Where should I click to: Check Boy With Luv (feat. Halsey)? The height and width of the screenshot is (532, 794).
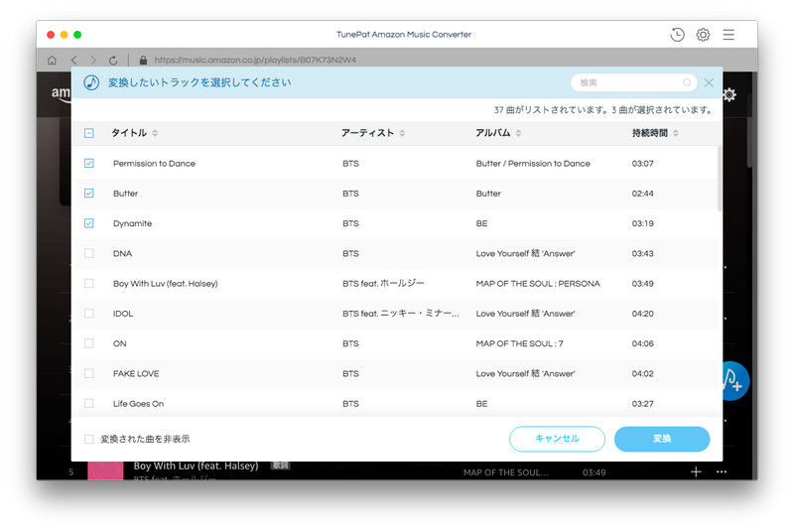tap(89, 284)
